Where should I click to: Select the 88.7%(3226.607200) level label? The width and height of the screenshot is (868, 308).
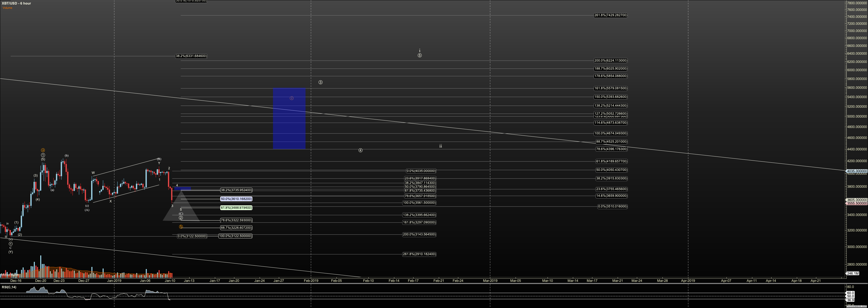[236, 228]
